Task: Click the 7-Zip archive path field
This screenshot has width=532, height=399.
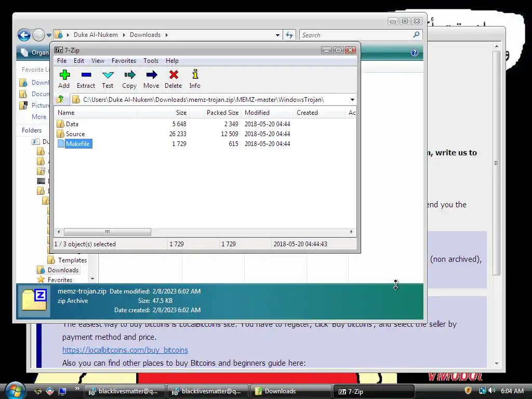Action: point(213,99)
